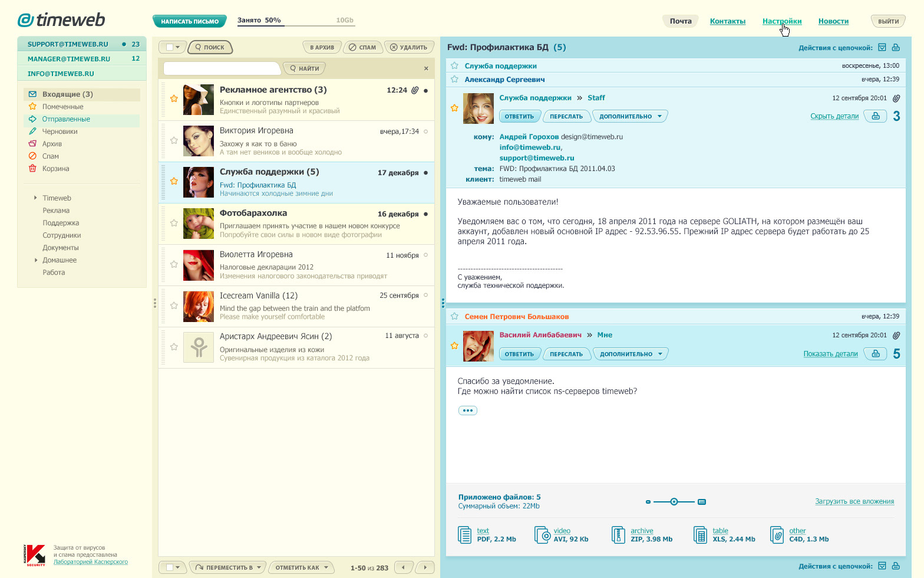Open the Переместить в dropdown

229,567
